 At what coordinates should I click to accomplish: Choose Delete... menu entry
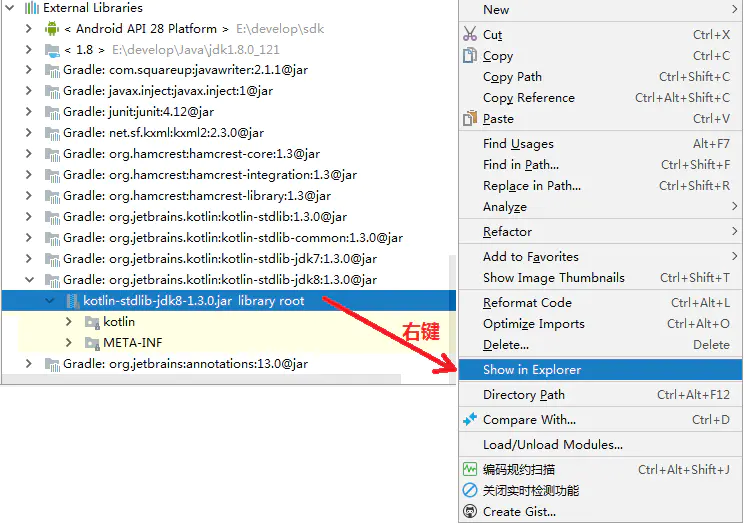click(600, 345)
